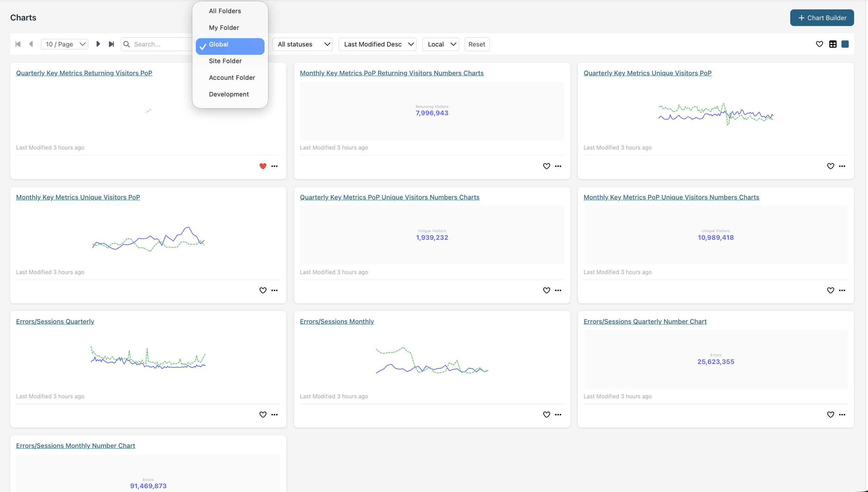Open Monthly Key Metrics Unique Visitors PoP link
The image size is (868, 492).
pyautogui.click(x=78, y=197)
